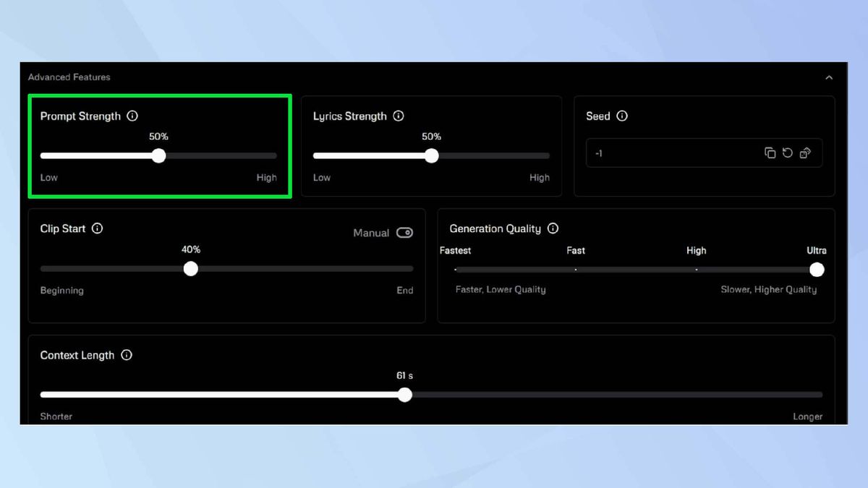The image size is (868, 488).
Task: Click the Prompt Strength info icon
Action: pyautogui.click(x=133, y=116)
